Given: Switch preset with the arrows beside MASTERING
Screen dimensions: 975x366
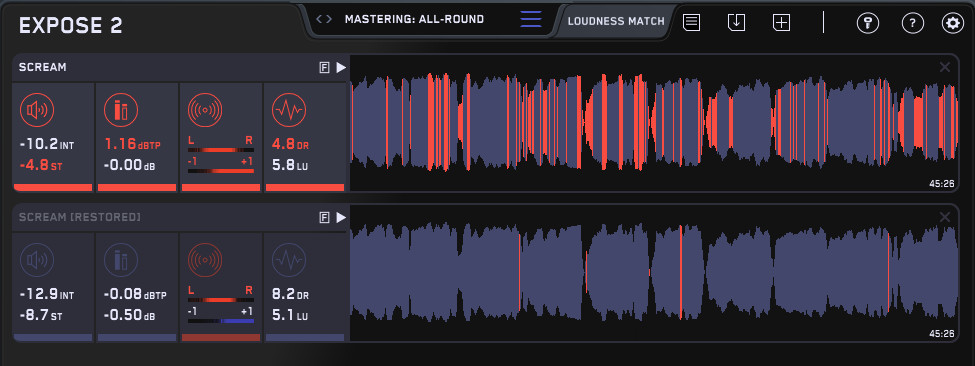Looking at the screenshot, I should point(324,19).
